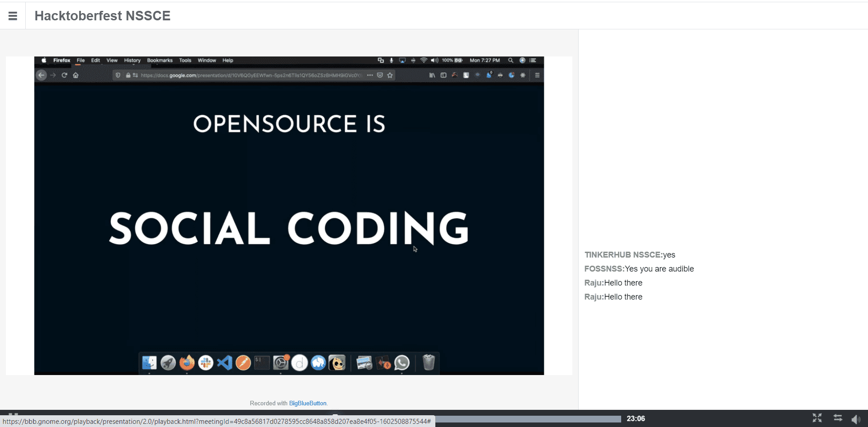Image resolution: width=868 pixels, height=427 pixels.
Task: Click the Finder icon in the dock
Action: [x=149, y=362]
